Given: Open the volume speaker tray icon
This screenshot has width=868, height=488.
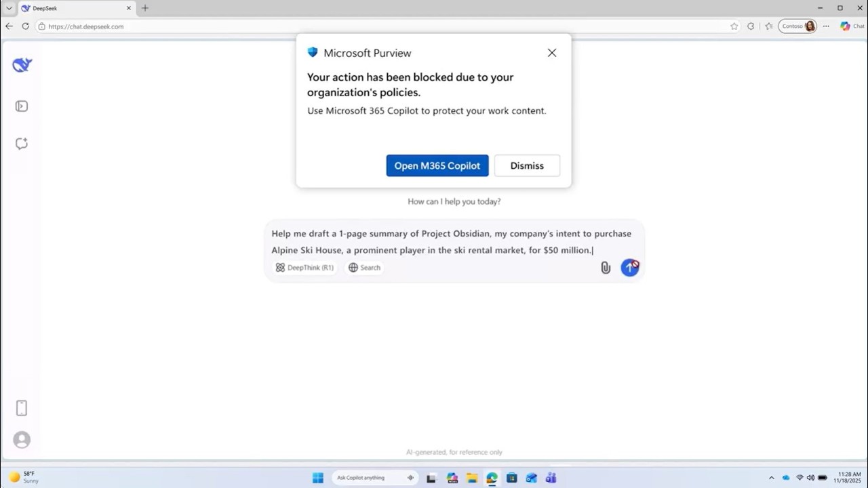Looking at the screenshot, I should click(810, 478).
